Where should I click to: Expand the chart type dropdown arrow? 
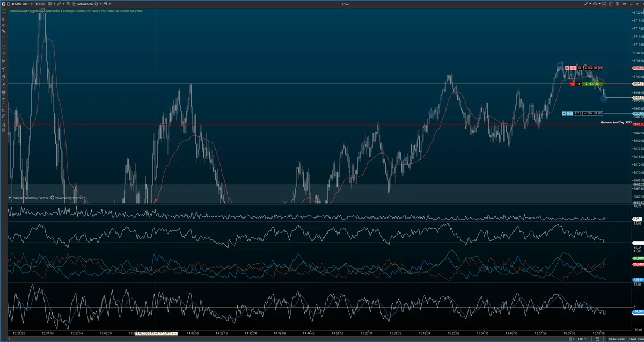(x=54, y=4)
